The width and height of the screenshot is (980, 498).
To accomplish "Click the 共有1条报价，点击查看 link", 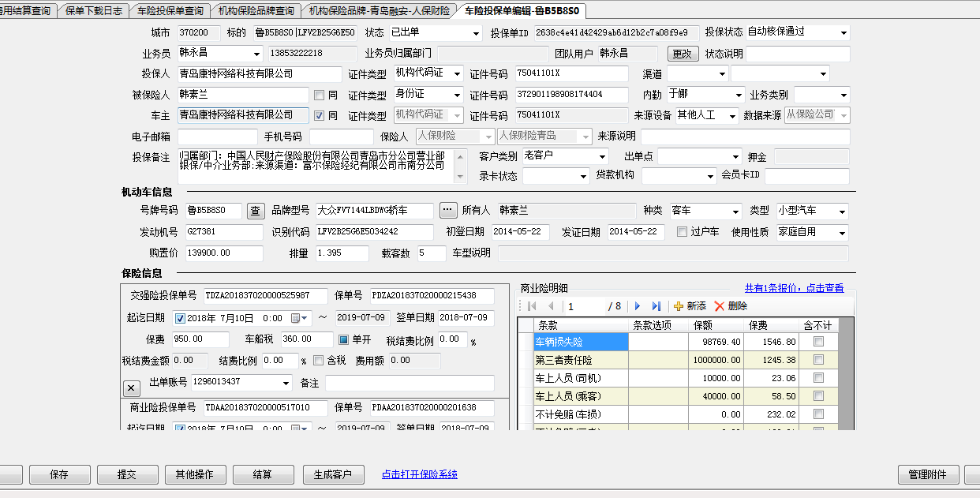I will (794, 288).
